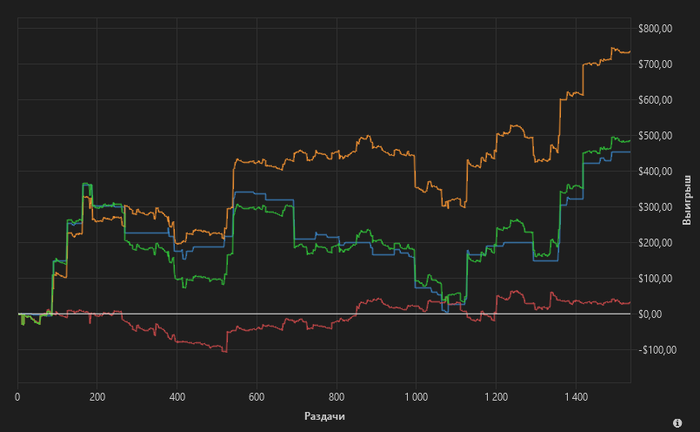Click the 1 400 tick on hands axis
The height and width of the screenshot is (432, 700).
[576, 397]
